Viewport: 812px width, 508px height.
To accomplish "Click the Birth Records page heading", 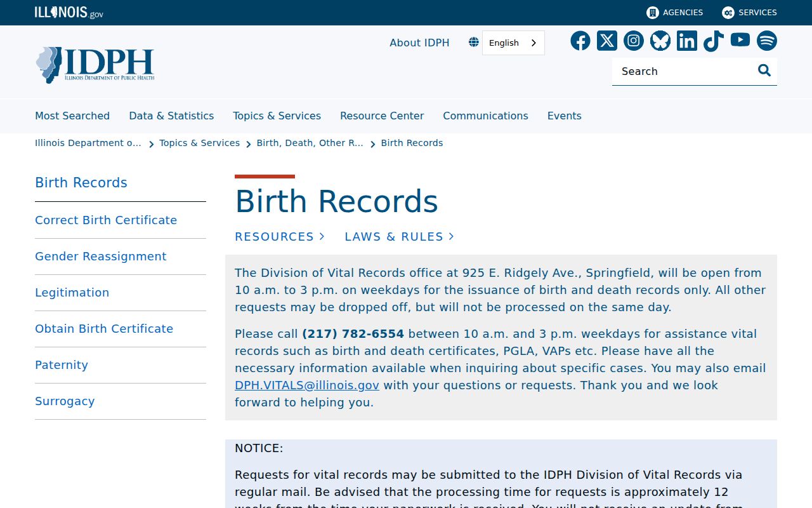I will [x=336, y=201].
